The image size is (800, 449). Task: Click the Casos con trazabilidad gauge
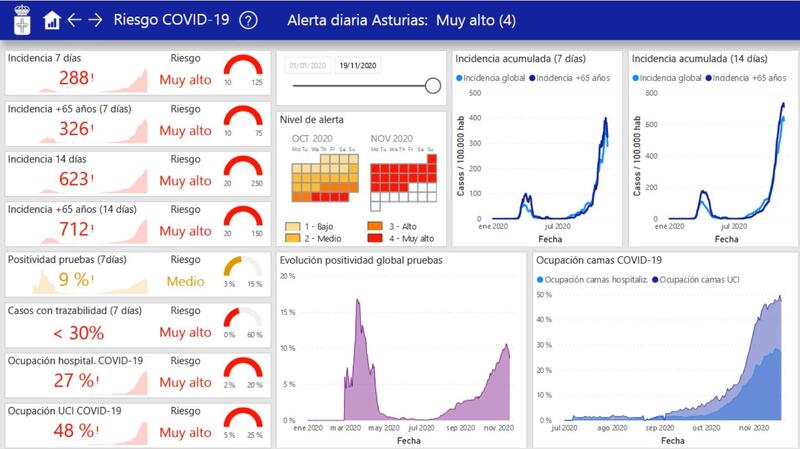(243, 323)
